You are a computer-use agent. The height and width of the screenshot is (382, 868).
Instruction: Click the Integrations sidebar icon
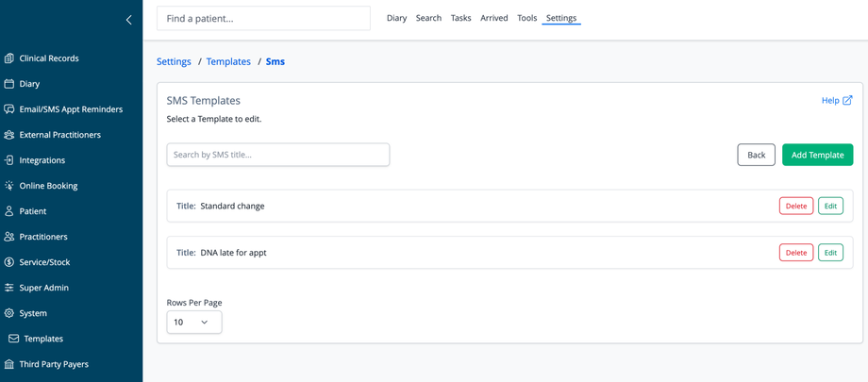tap(9, 160)
